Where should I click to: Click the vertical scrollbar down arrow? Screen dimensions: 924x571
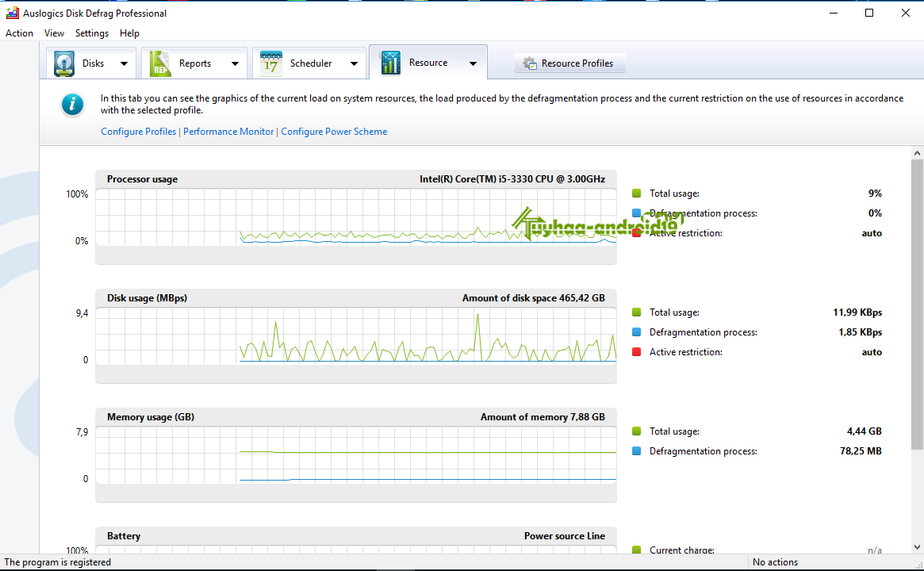coord(917,546)
